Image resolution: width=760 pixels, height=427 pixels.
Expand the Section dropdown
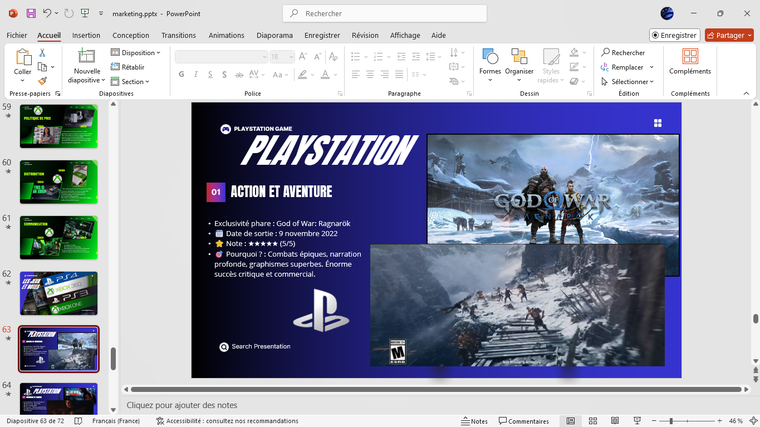coord(134,81)
